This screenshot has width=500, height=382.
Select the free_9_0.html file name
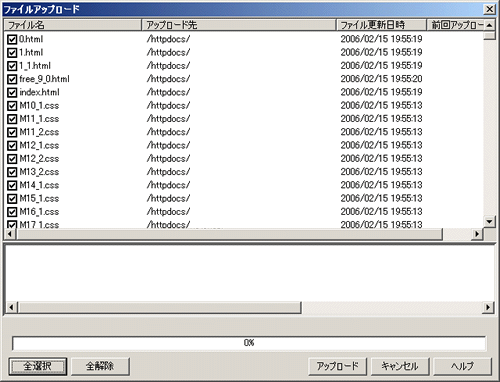[44, 79]
